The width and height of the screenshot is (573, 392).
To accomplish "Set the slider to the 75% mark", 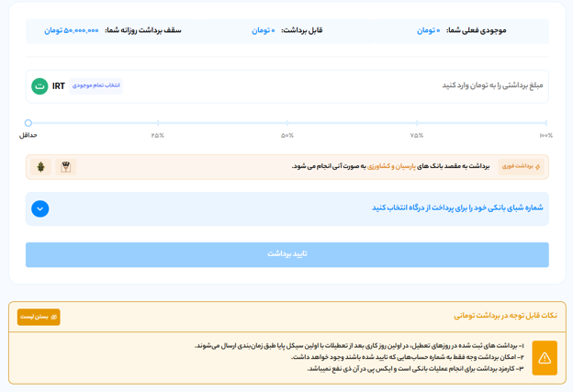I will tap(417, 123).
